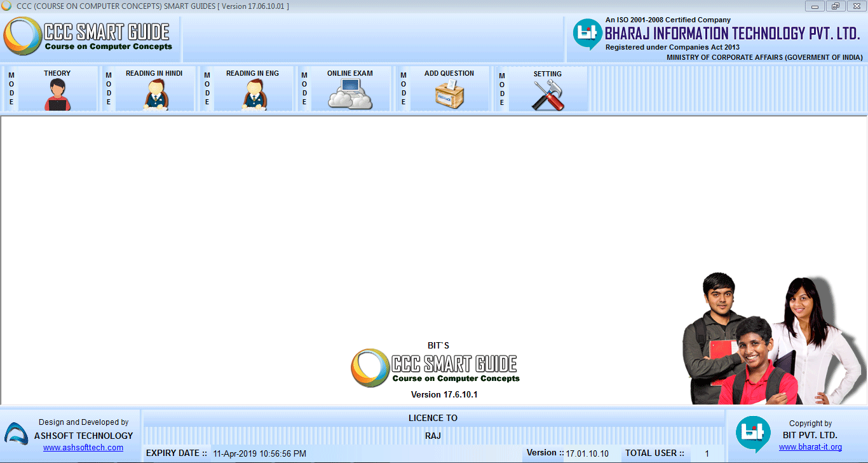Open the Setting tools icon
This screenshot has height=463, width=868.
[547, 95]
